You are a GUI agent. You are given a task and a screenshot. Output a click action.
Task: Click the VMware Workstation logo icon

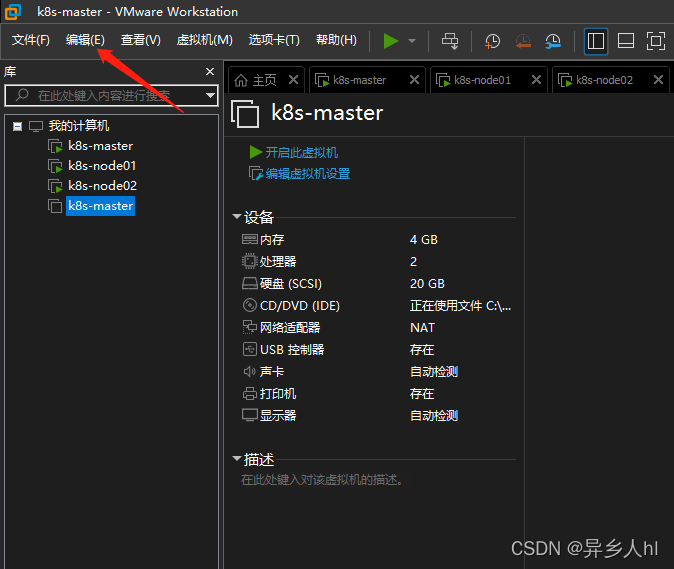(x=13, y=12)
